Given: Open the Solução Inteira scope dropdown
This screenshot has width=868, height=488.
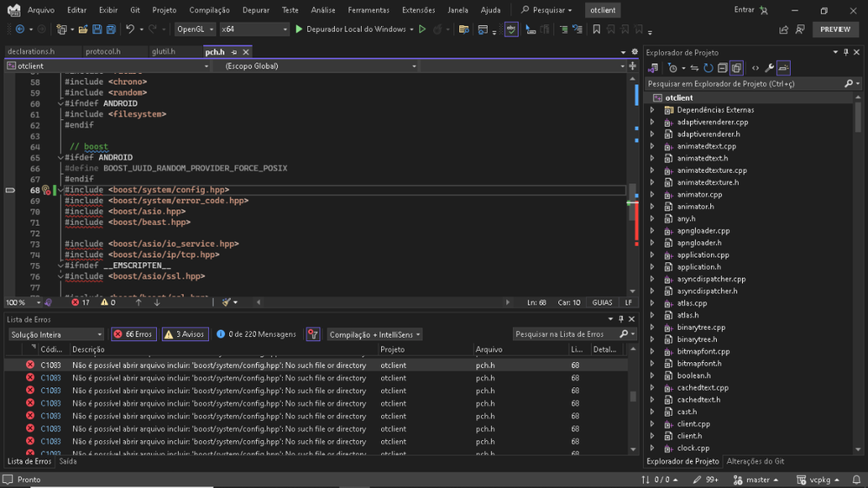Looking at the screenshot, I should click(56, 334).
